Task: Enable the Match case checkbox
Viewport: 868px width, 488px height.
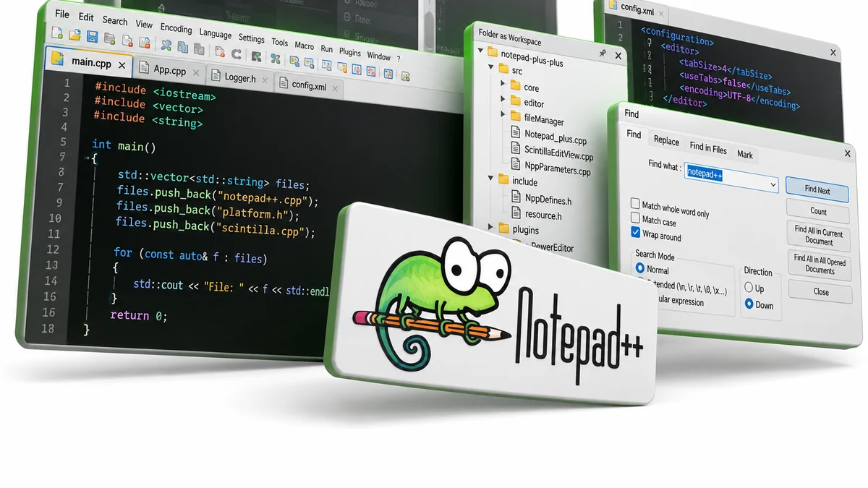Action: pos(635,218)
